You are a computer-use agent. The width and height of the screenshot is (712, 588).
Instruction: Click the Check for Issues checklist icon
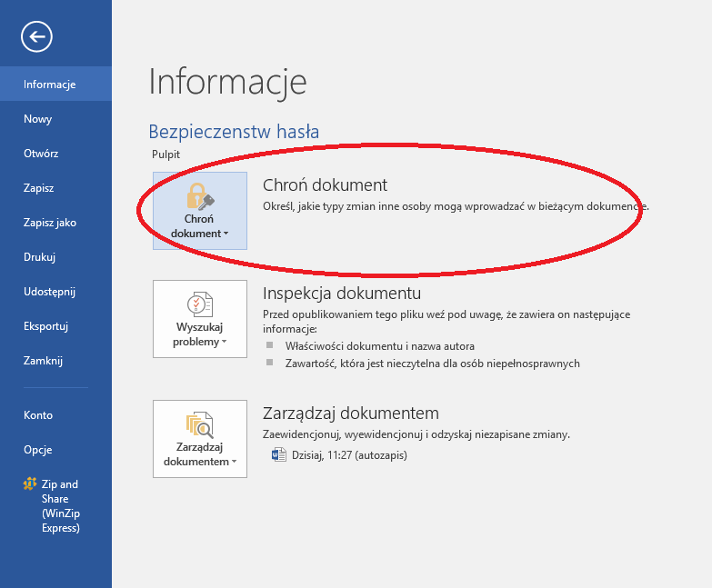click(199, 304)
